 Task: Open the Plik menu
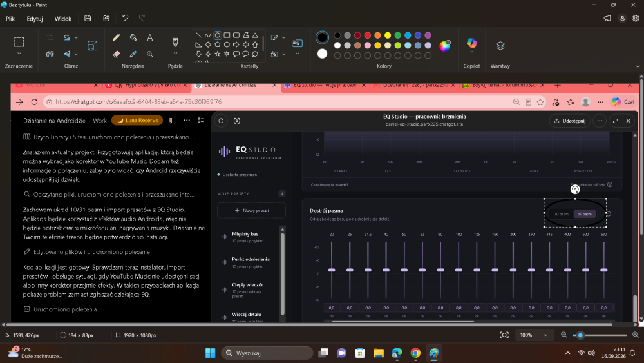coord(10,19)
